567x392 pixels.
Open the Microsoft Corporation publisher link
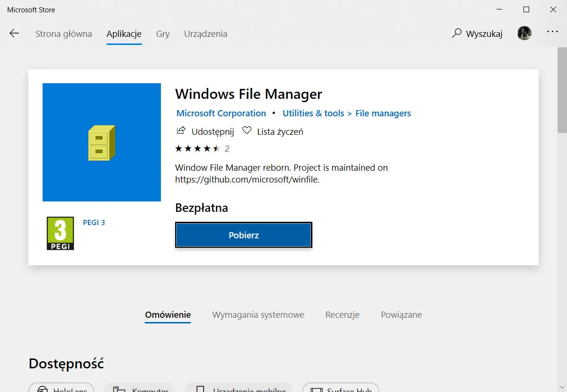(x=221, y=113)
